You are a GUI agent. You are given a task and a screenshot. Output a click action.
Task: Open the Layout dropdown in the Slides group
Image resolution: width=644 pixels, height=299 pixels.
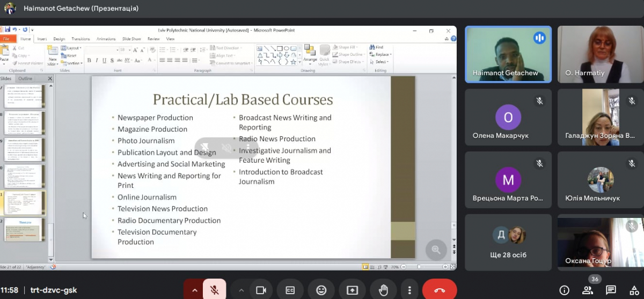73,48
